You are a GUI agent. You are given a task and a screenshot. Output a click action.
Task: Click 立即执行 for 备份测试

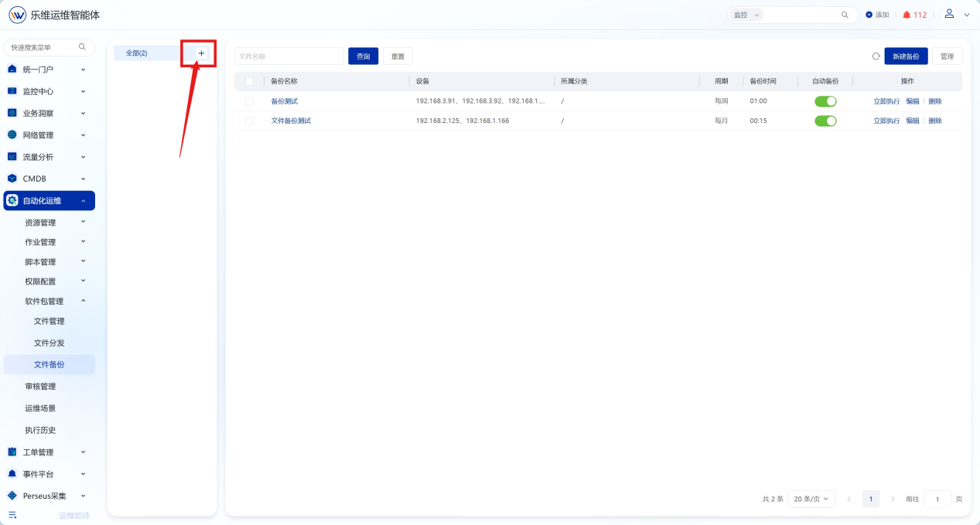point(886,101)
